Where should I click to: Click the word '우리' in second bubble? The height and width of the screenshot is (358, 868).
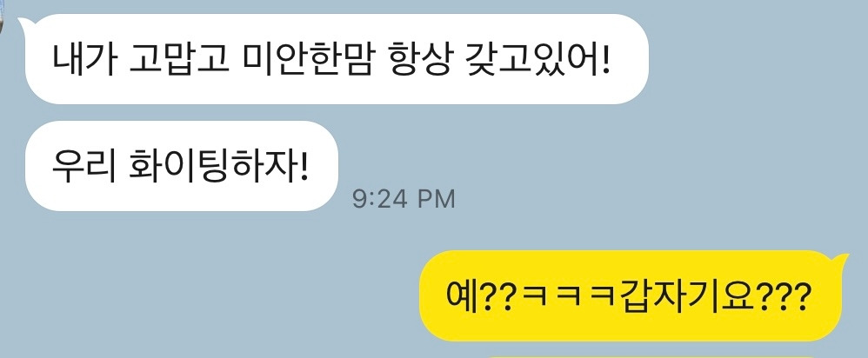coord(83,166)
